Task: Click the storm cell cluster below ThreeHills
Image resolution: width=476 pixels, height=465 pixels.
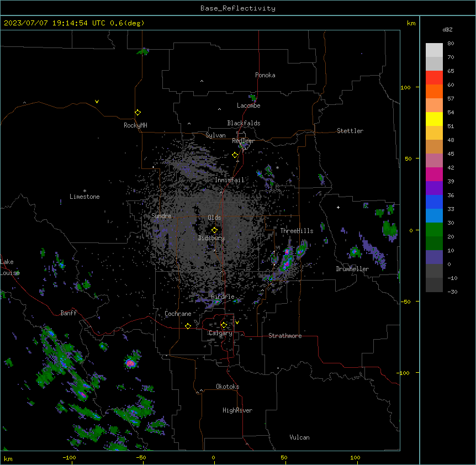Action: tap(287, 258)
